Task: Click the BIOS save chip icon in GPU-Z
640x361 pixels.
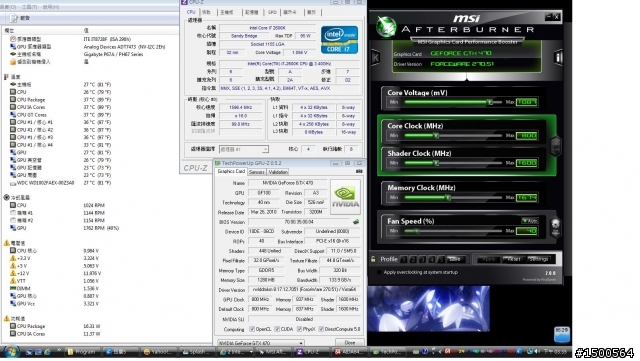Action: [356, 222]
